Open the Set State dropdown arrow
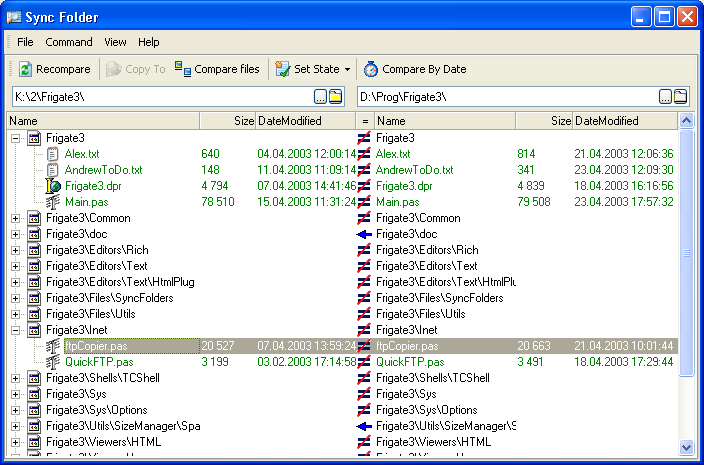The image size is (704, 465). (347, 70)
